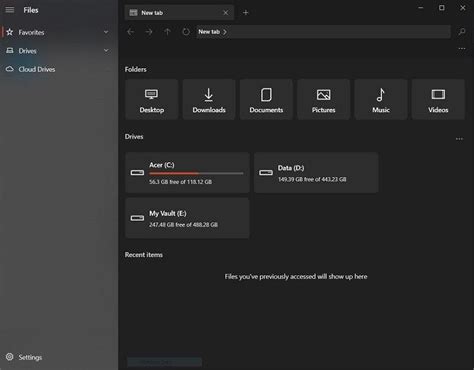Click the address bar path field

coord(323,32)
